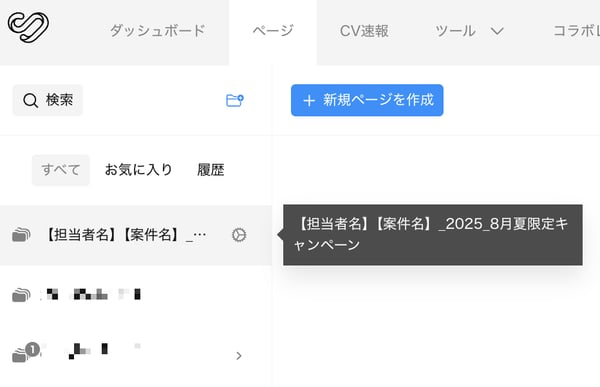Show お気に入り favorites list

coord(138,170)
